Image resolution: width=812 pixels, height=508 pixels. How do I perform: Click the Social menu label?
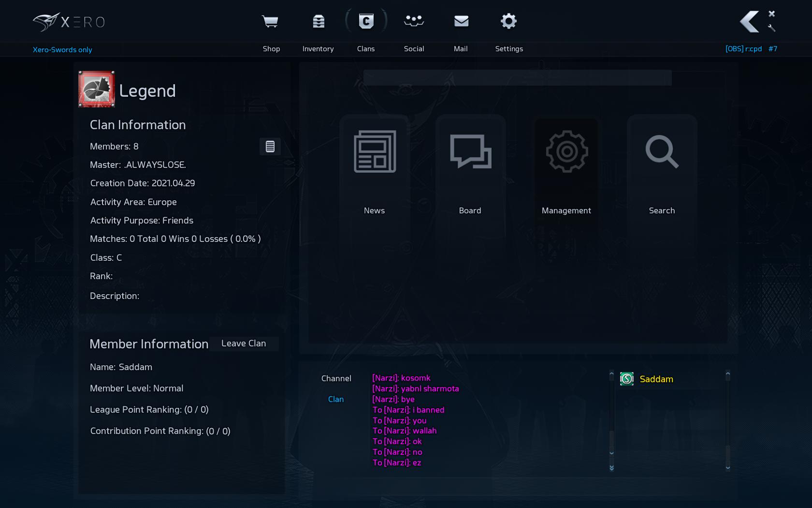pyautogui.click(x=414, y=49)
